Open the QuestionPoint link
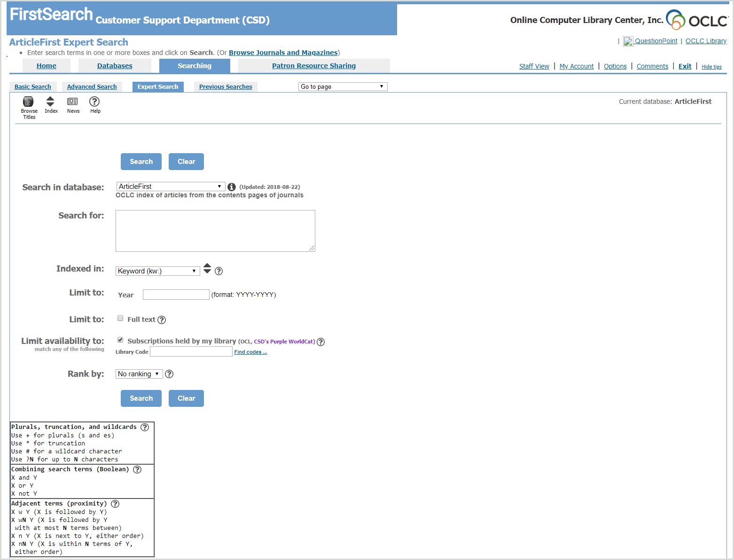The height and width of the screenshot is (560, 734). pyautogui.click(x=656, y=41)
